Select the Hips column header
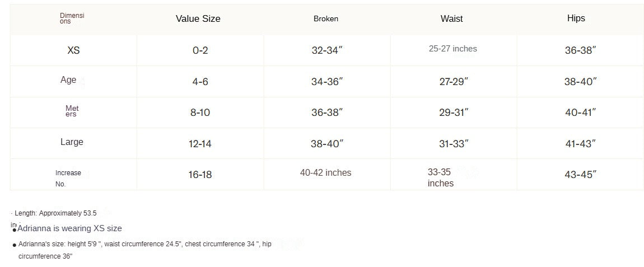The image size is (644, 267). click(x=576, y=18)
